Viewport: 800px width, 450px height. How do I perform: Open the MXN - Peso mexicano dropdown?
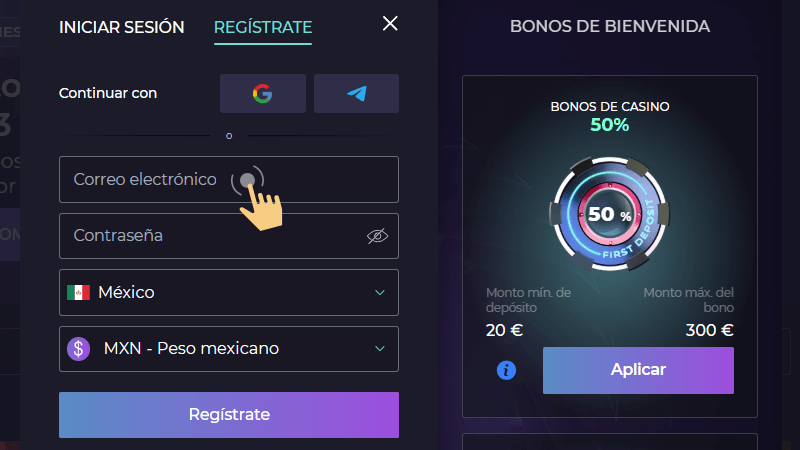[x=228, y=349]
